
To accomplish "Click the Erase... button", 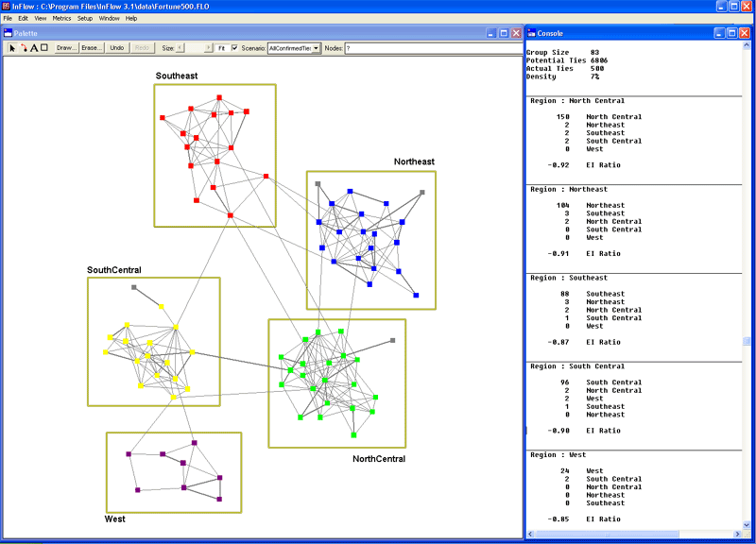I will pyautogui.click(x=92, y=48).
